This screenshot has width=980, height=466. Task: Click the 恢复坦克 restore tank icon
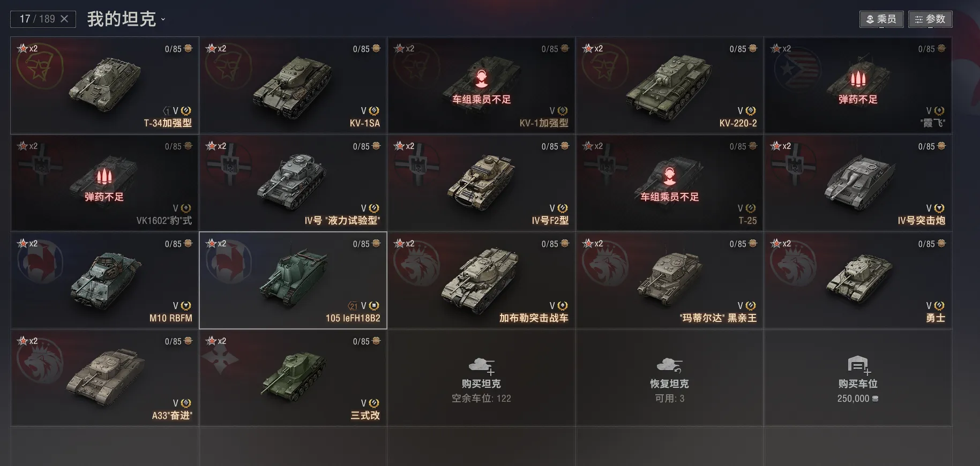tap(669, 366)
